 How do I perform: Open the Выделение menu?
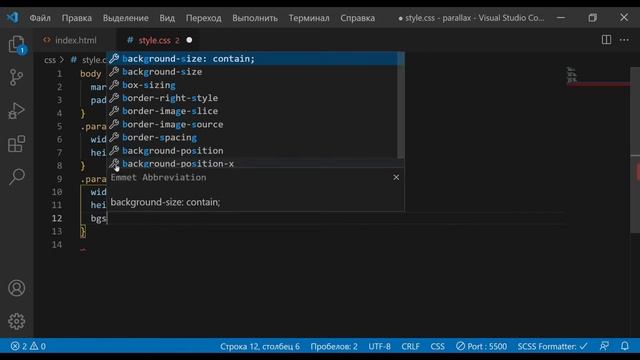pyautogui.click(x=126, y=18)
